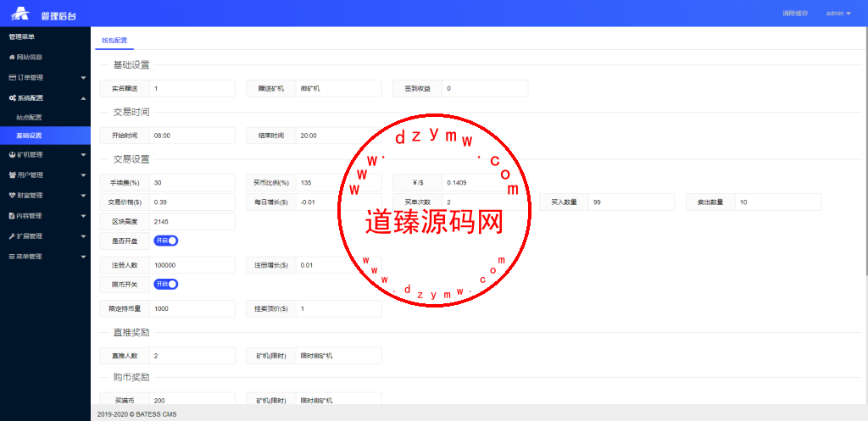The height and width of the screenshot is (421, 868).
Task: Click the 清除缓存 link
Action: (x=795, y=14)
